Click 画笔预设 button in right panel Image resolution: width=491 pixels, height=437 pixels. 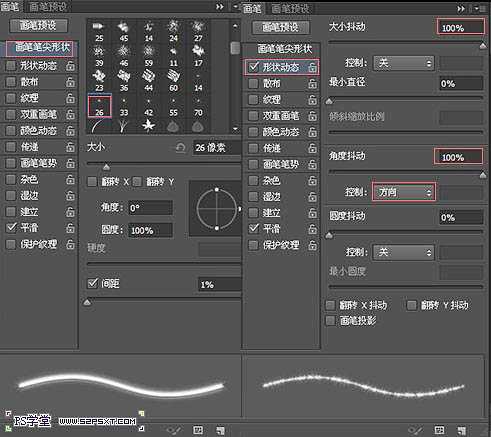tap(281, 27)
